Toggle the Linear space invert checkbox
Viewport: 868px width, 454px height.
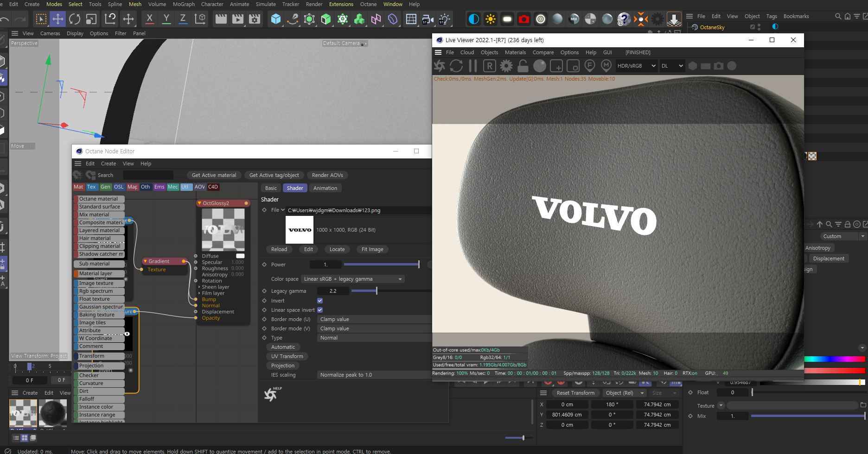tap(320, 310)
